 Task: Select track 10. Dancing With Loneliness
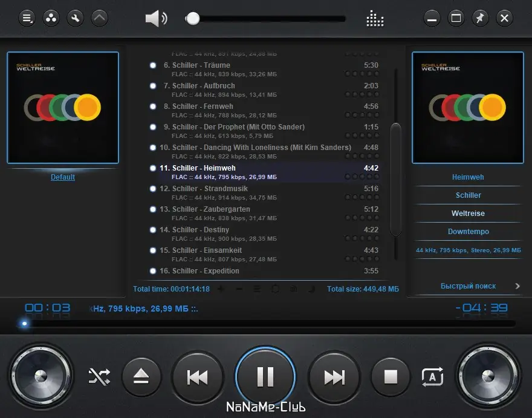point(270,151)
